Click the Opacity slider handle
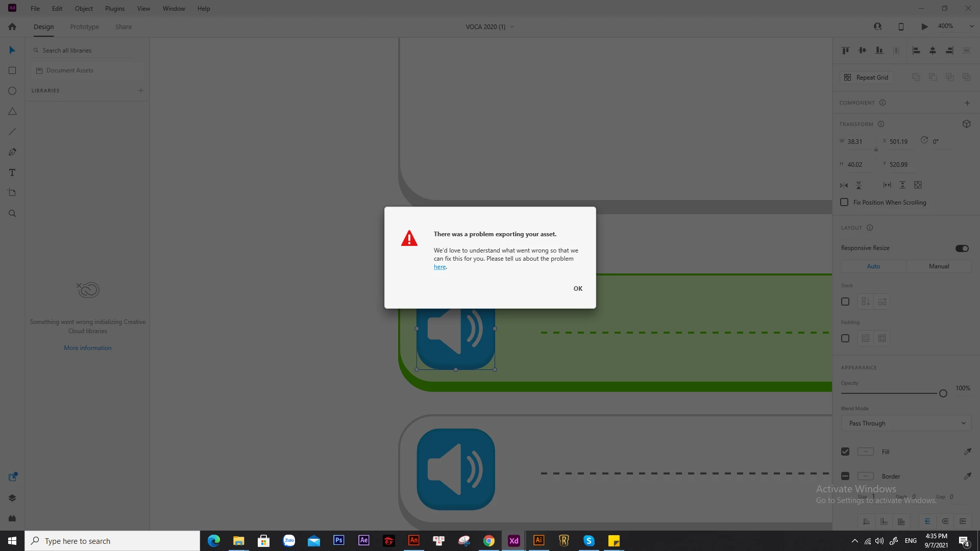980x551 pixels. [943, 393]
